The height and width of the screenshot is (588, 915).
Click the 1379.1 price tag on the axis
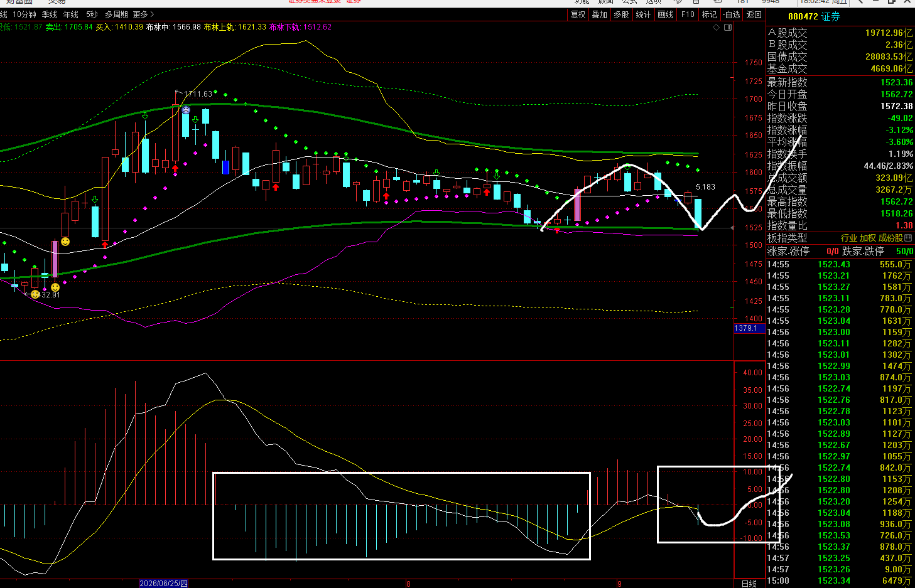click(x=746, y=328)
